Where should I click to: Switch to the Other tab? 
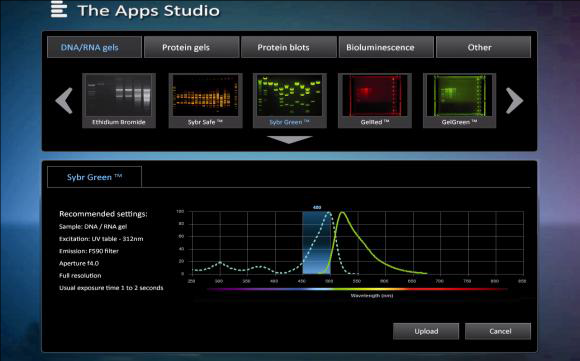pos(483,47)
